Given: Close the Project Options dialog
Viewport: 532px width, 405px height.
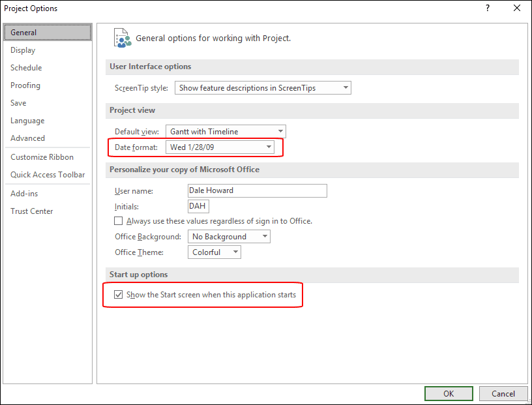Looking at the screenshot, I should coord(517,8).
